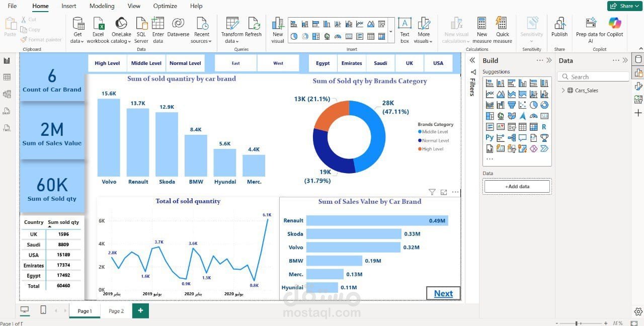Expand the Cars_Sales table in Data pane

[563, 91]
